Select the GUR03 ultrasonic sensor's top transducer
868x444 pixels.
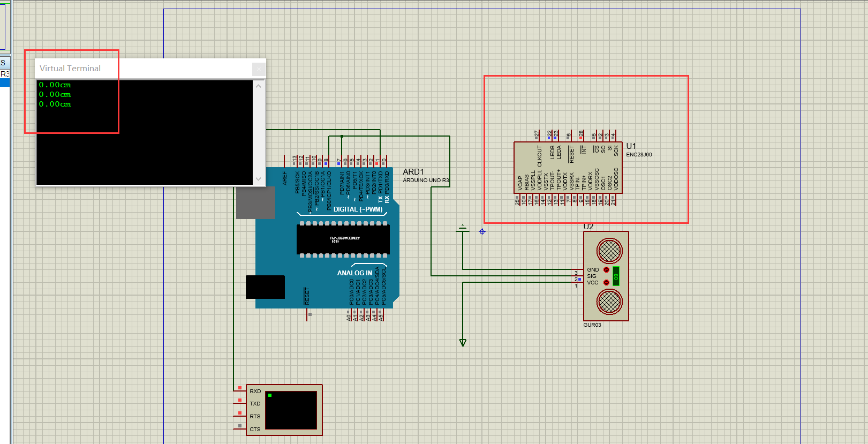coord(609,250)
